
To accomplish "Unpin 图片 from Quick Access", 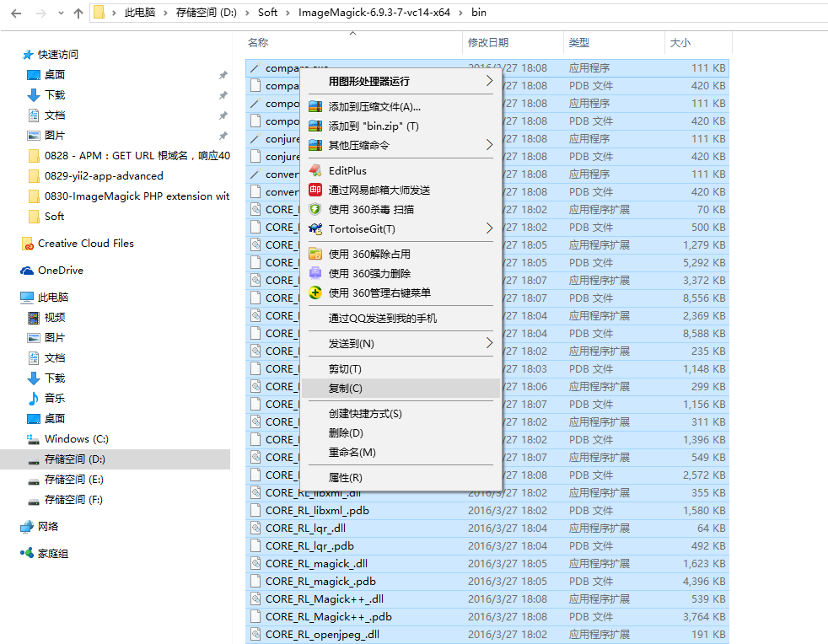I will pyautogui.click(x=223, y=136).
